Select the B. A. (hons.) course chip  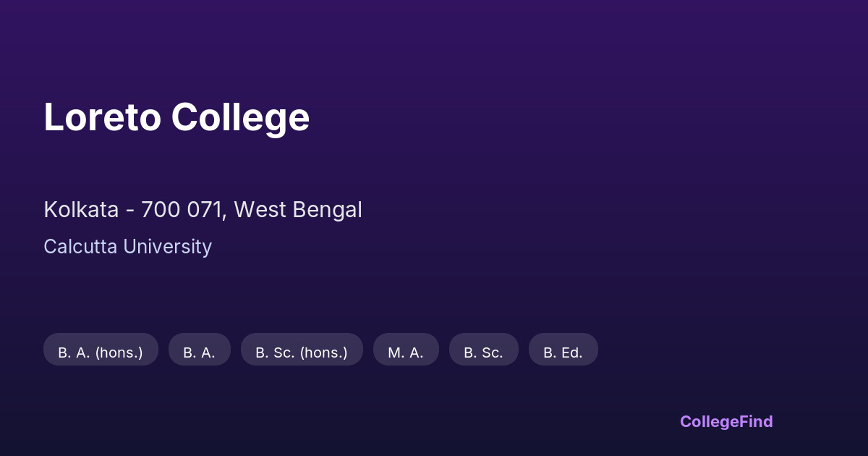click(101, 352)
